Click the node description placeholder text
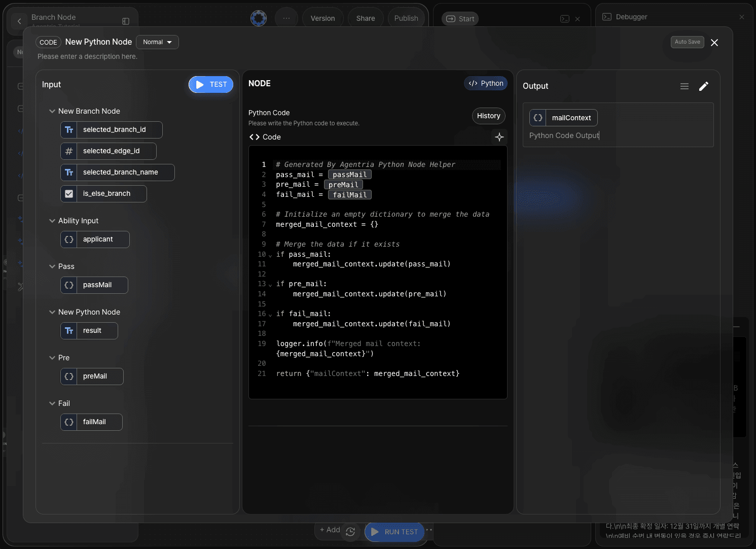Screen dimensions: 756x549 pyautogui.click(x=87, y=56)
